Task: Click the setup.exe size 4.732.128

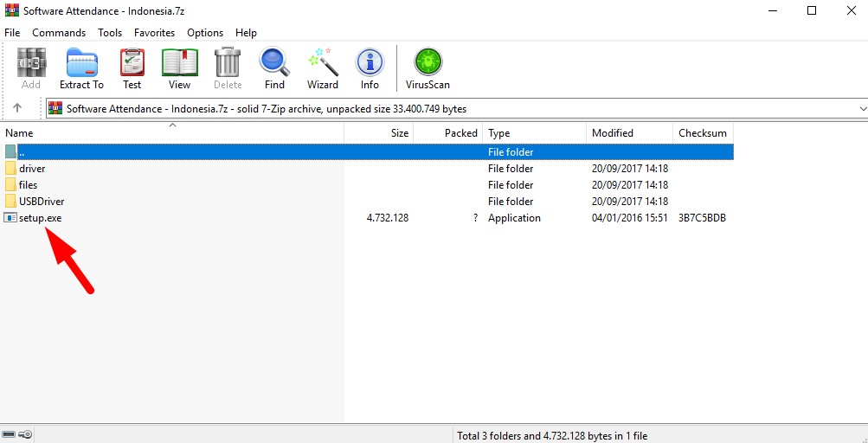Action: 388,218
